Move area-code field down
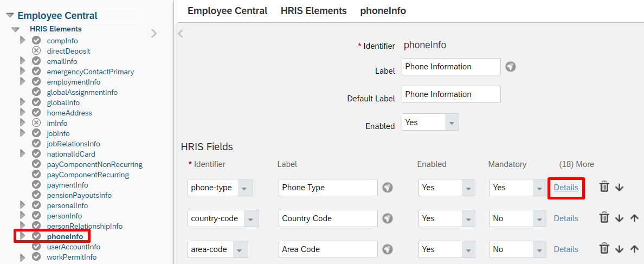The width and height of the screenshot is (644, 264). pyautogui.click(x=620, y=249)
